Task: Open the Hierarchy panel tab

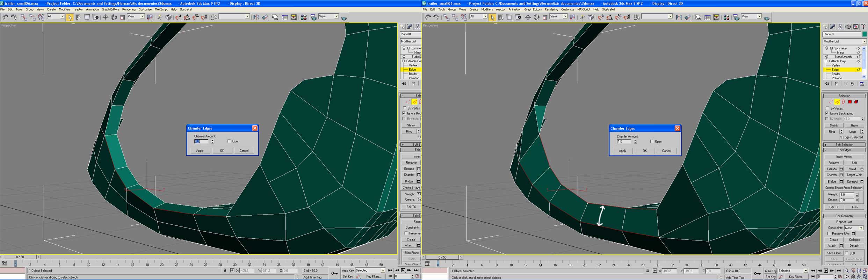Action: pyautogui.click(x=840, y=27)
